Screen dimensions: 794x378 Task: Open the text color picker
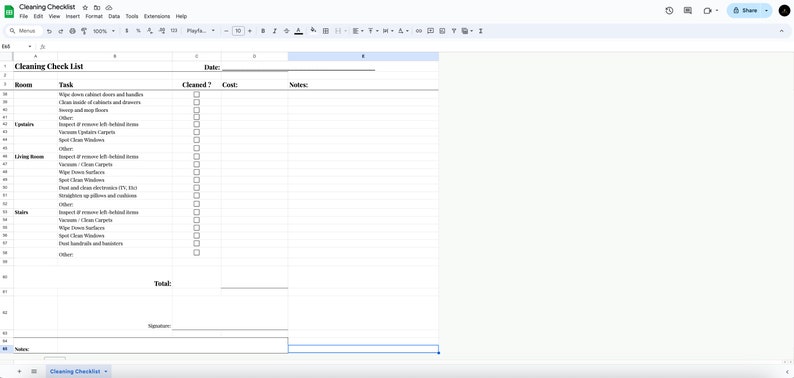tap(299, 31)
